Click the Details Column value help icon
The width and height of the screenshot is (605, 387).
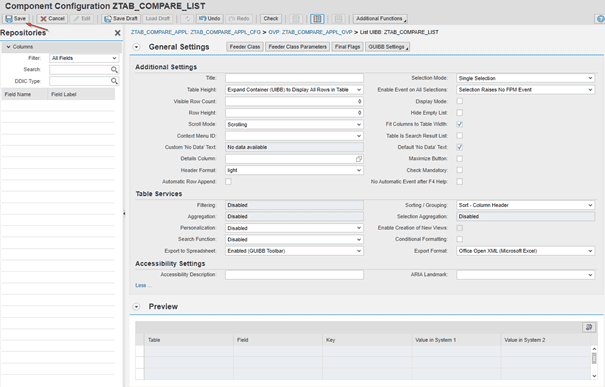tap(359, 159)
